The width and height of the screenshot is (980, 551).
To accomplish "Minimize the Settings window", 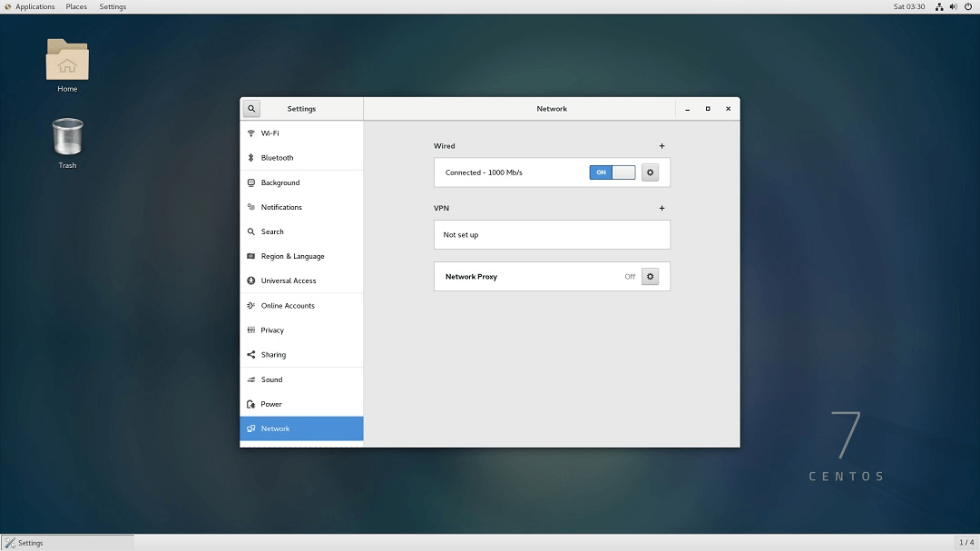I will coord(688,109).
